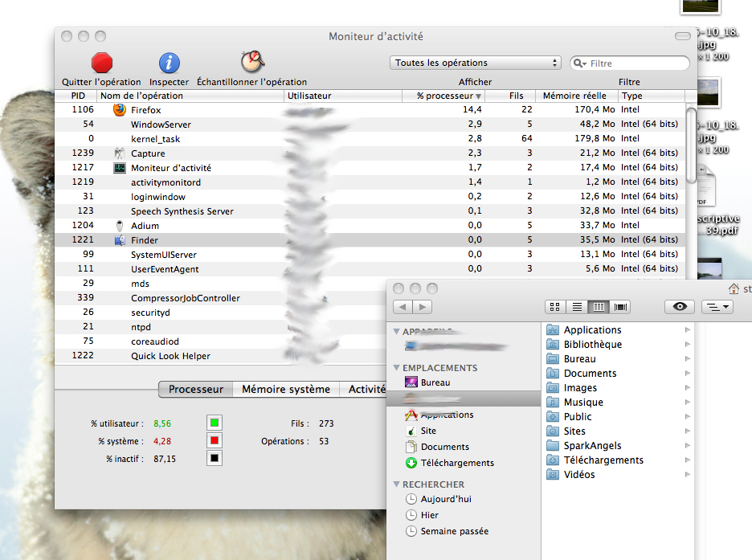Switch Finder to list view
This screenshot has width=752, height=560.
coord(577,307)
